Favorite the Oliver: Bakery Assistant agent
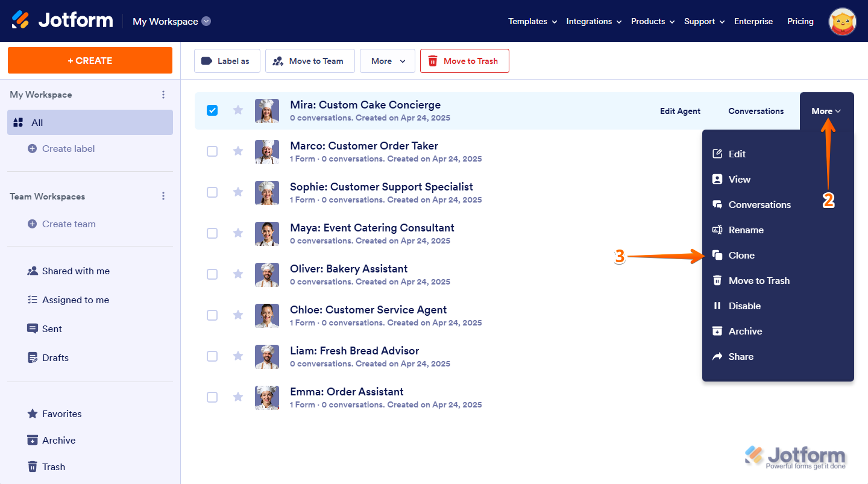This screenshot has width=868, height=484. pos(238,274)
